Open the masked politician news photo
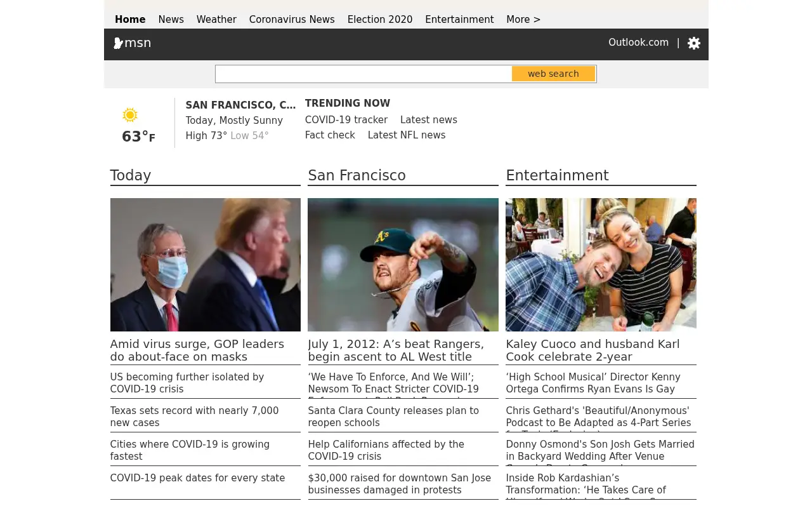This screenshot has height=508, width=812. tap(206, 265)
